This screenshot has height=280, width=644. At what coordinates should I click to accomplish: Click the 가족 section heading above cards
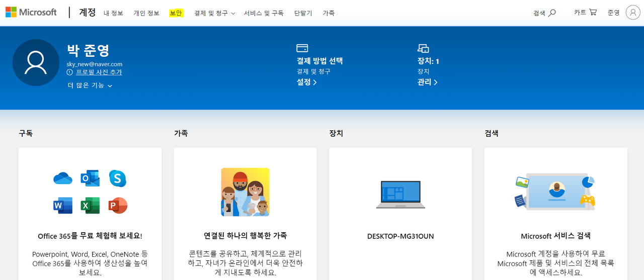181,134
